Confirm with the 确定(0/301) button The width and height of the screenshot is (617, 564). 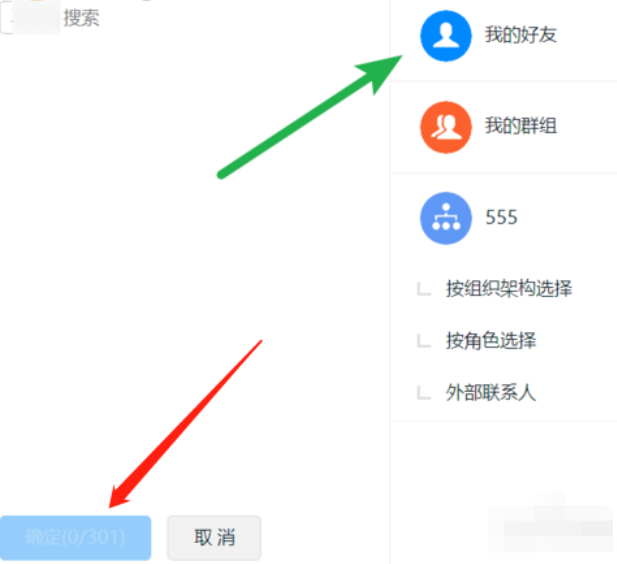pos(76,538)
